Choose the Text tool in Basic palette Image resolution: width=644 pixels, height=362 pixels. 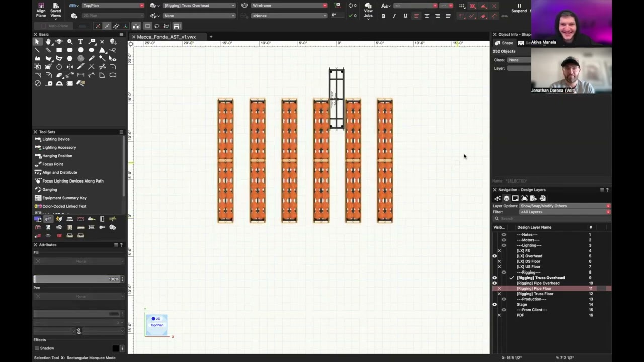pos(80,42)
